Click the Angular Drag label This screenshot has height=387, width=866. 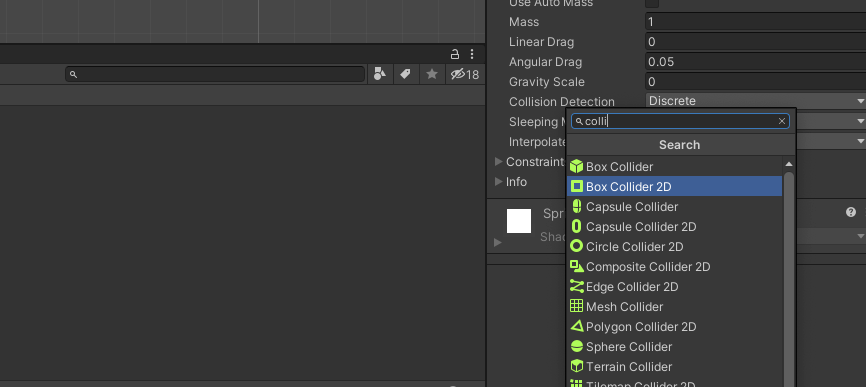click(x=546, y=62)
